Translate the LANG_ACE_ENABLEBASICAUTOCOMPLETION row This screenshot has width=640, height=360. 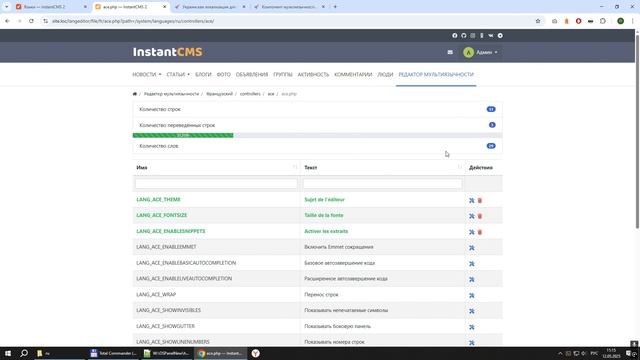471,264
